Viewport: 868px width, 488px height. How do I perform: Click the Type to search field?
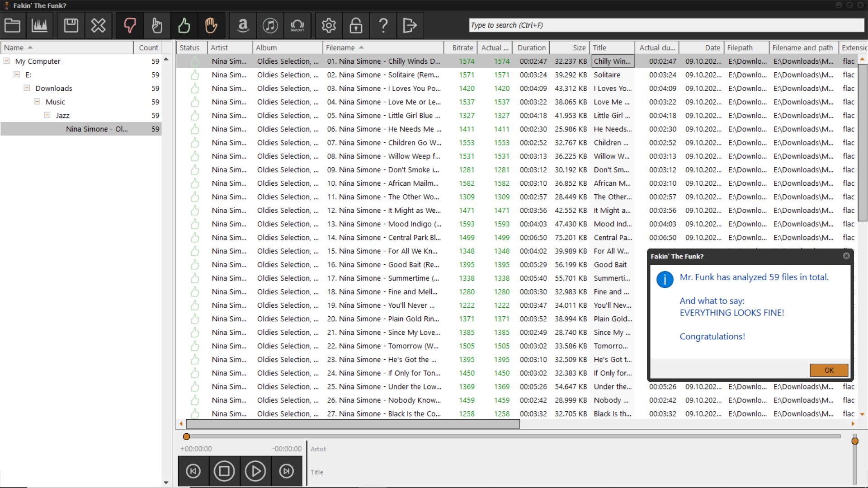pyautogui.click(x=665, y=25)
